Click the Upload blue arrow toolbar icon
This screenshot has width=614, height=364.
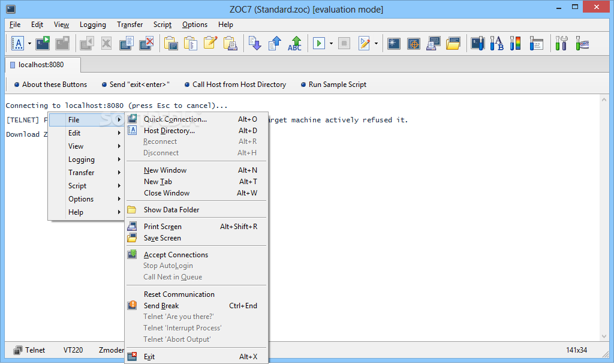pyautogui.click(x=275, y=43)
